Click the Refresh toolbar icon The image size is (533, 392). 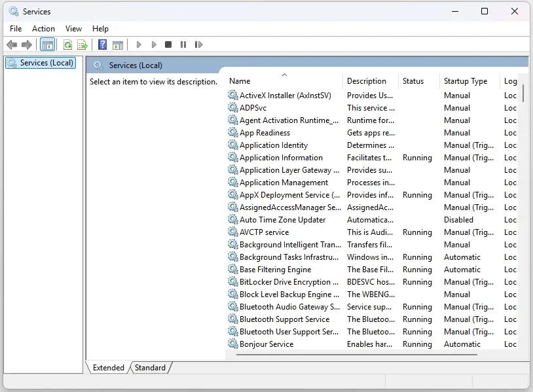coord(67,45)
